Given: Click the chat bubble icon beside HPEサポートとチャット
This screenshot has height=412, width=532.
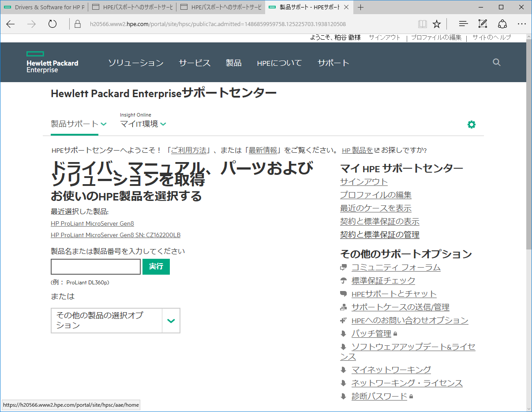Looking at the screenshot, I should pos(344,294).
